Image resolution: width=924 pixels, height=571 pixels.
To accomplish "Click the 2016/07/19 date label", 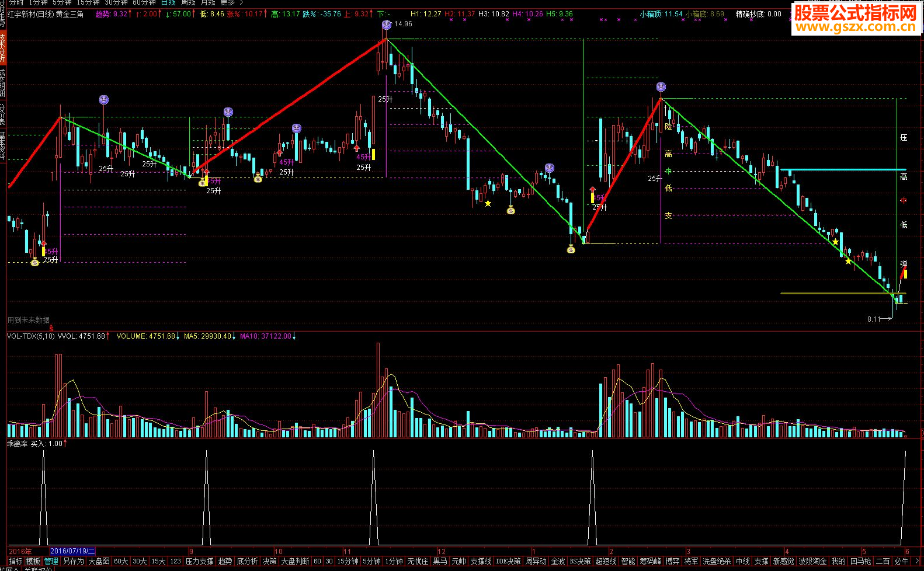I will [x=72, y=551].
